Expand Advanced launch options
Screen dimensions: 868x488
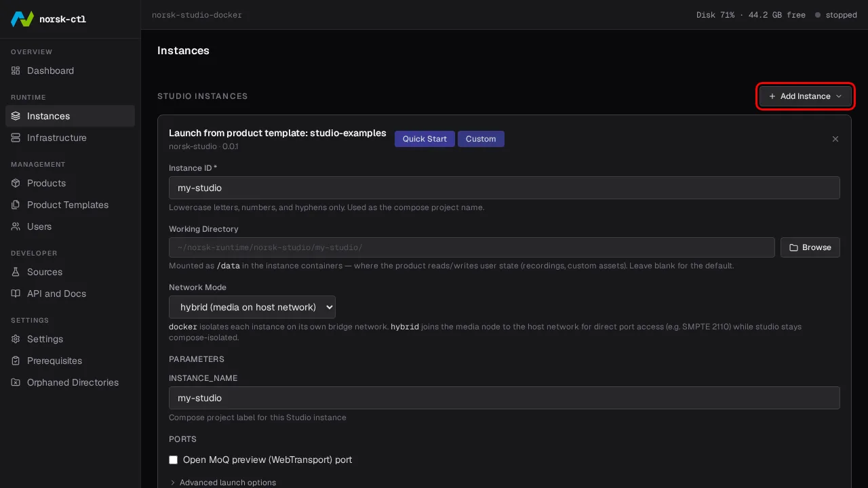point(222,483)
